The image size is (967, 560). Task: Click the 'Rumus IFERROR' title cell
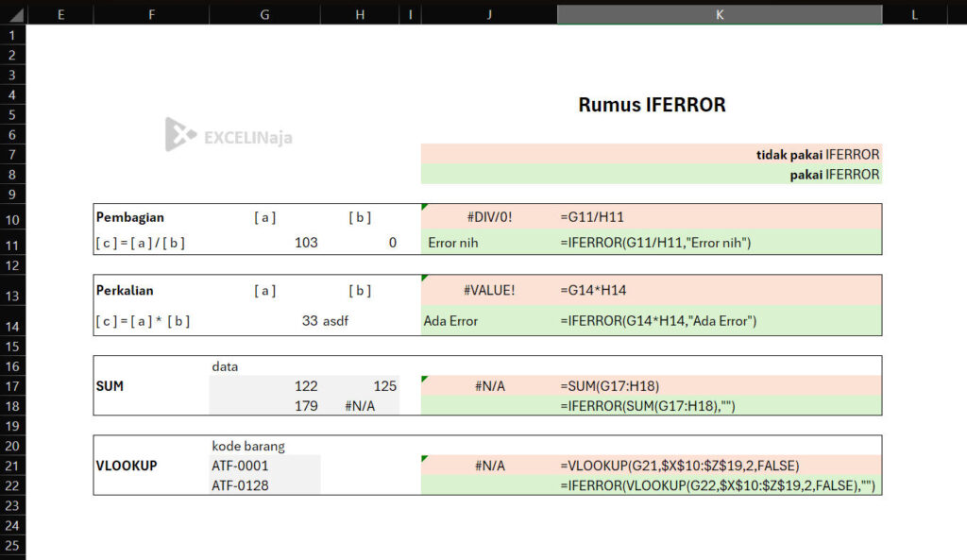[x=652, y=105]
